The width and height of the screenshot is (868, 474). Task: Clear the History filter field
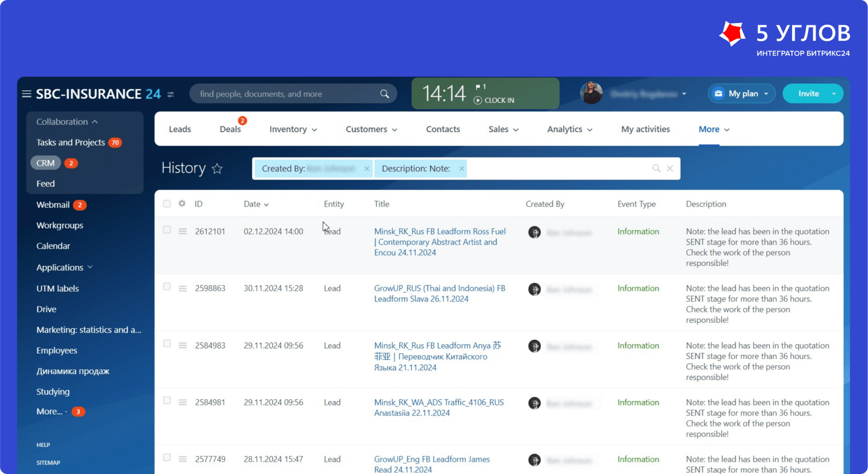coord(670,168)
